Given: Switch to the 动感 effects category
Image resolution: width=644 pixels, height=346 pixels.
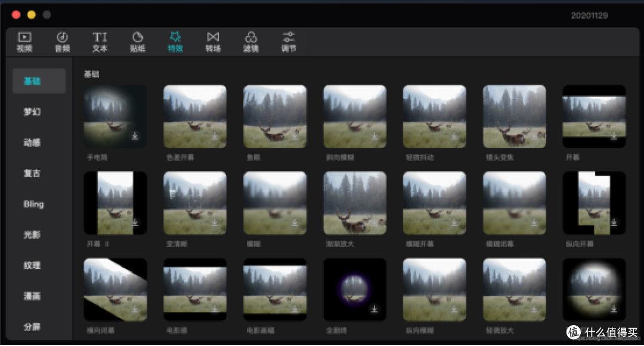Looking at the screenshot, I should coord(32,143).
